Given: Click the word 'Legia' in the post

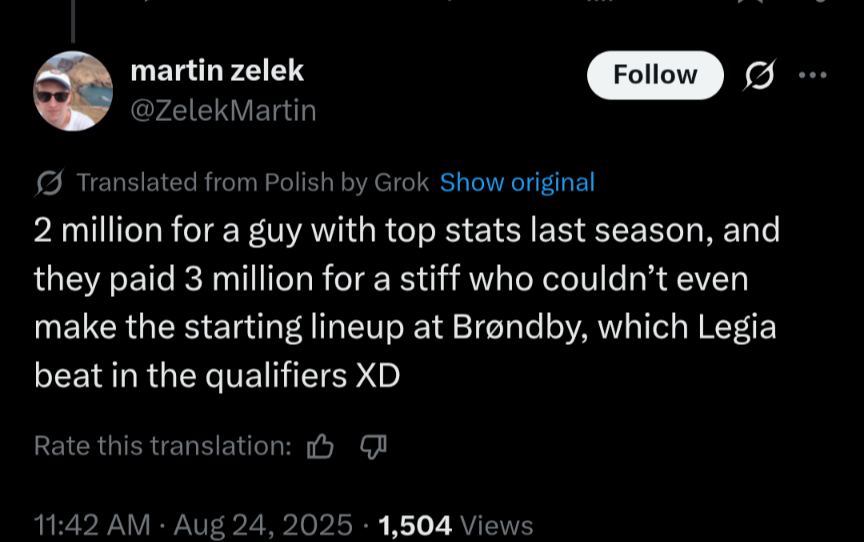Looking at the screenshot, I should click(x=737, y=327).
